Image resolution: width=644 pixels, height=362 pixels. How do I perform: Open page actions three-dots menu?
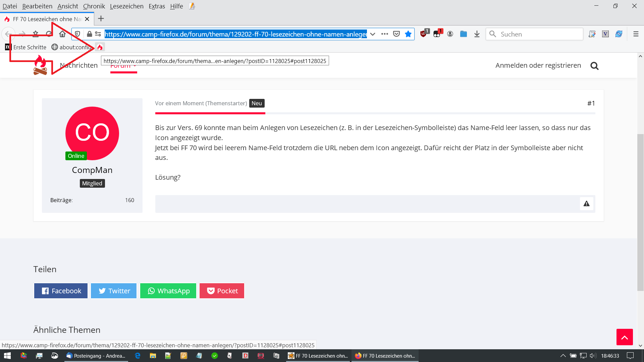[x=385, y=34]
